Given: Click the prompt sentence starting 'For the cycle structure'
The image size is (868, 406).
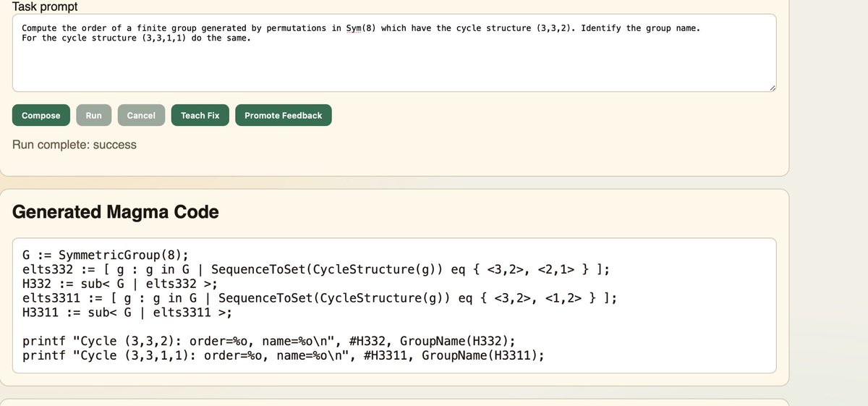Looking at the screenshot, I should point(137,38).
